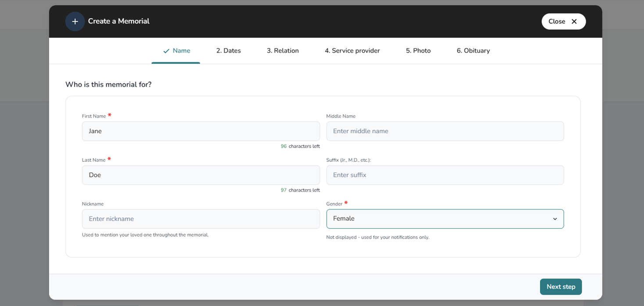Click the X icon in the Close button
Viewport: 644px width, 306px height.
point(574,21)
